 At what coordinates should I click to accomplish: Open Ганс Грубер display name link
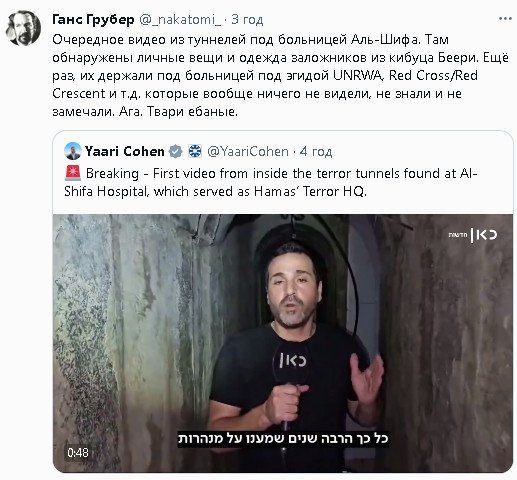point(93,20)
